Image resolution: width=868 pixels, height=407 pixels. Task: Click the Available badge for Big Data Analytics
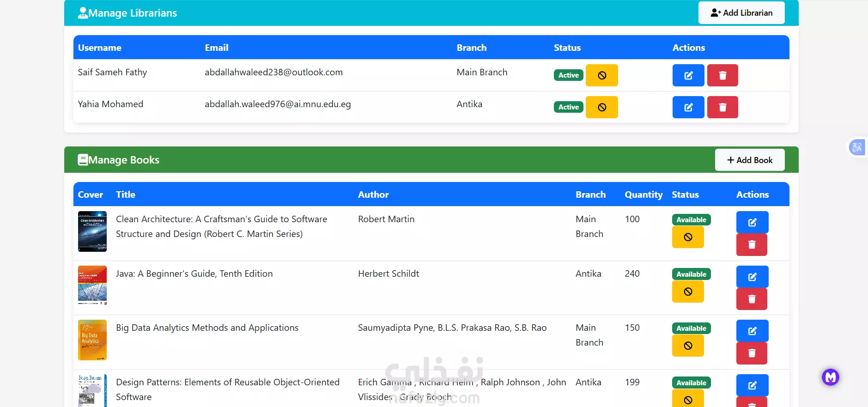(x=691, y=328)
